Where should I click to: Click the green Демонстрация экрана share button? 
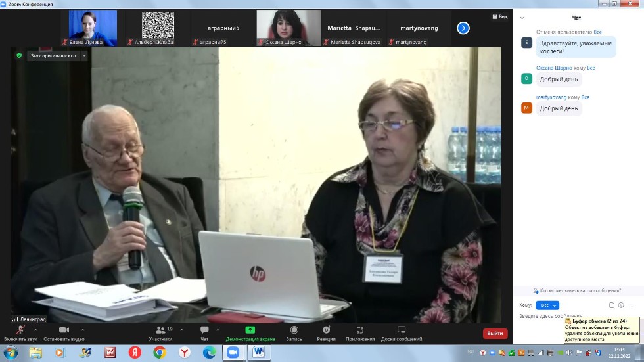[x=250, y=332]
